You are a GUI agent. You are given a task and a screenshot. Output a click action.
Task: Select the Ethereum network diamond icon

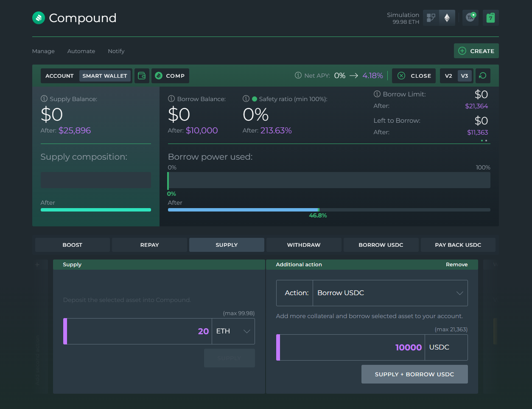click(447, 18)
